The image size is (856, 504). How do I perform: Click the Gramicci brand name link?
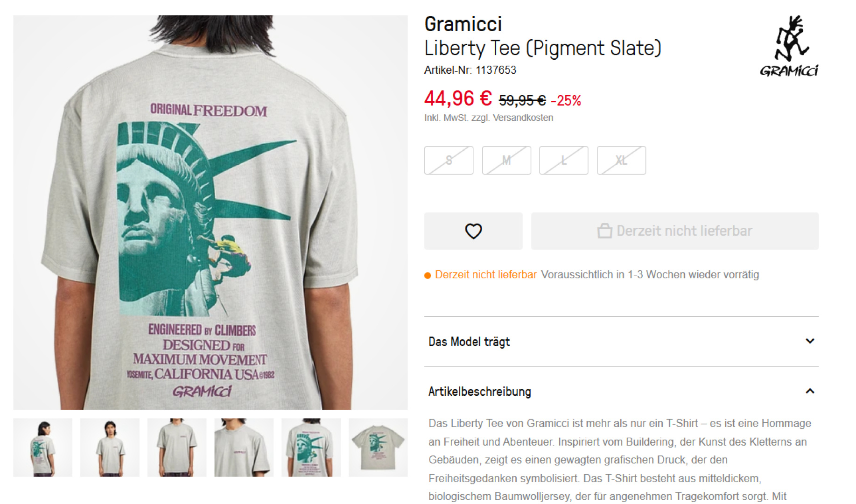463,24
